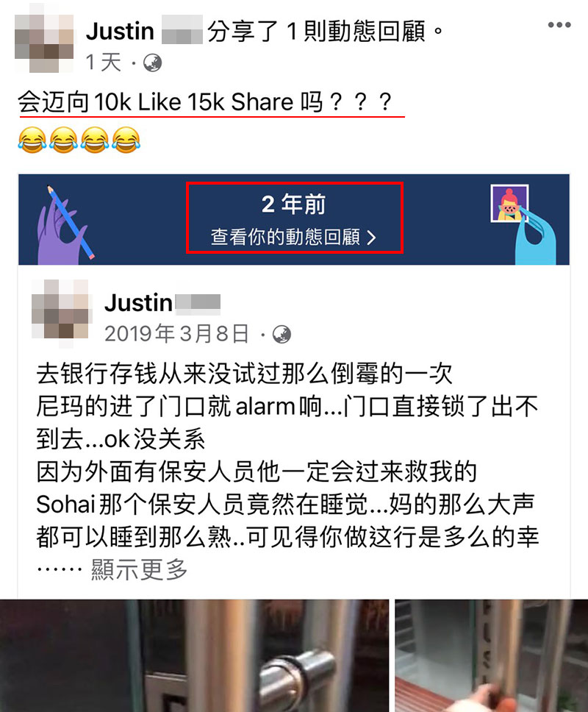Open the chevron after 查看你的動態回顧
Viewport: 588px width, 712px height.
[x=371, y=238]
